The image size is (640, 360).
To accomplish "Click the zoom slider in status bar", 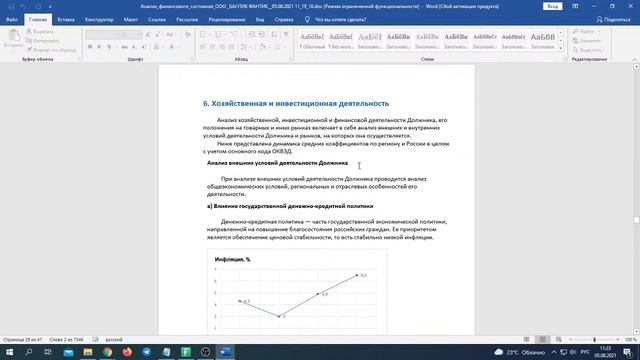I will tap(594, 340).
